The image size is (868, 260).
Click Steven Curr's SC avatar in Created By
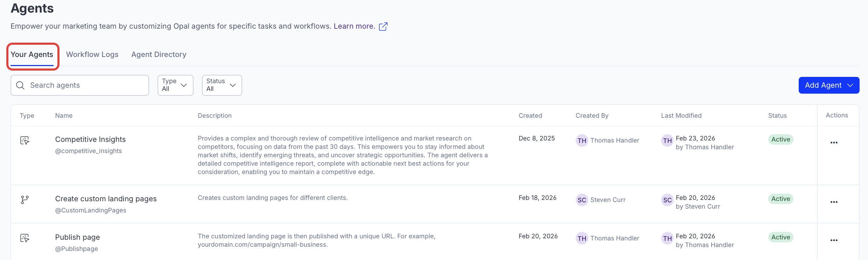(x=582, y=200)
